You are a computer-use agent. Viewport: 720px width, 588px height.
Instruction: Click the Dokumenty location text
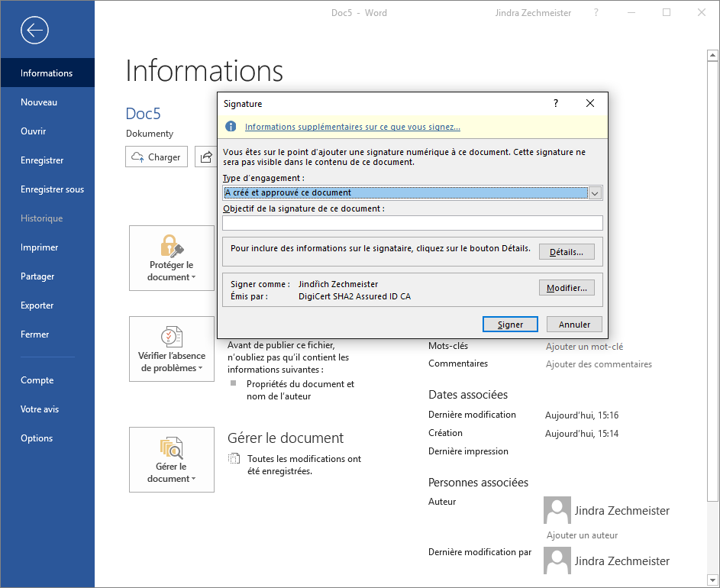point(150,133)
